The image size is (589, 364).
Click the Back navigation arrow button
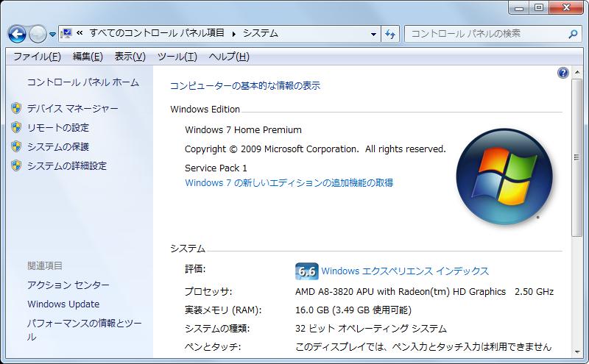(18, 34)
